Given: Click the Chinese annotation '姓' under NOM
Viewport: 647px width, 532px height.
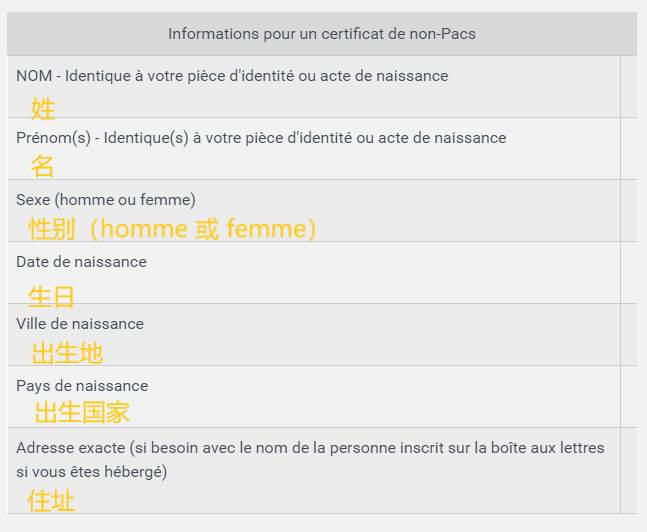Looking at the screenshot, I should point(43,109).
